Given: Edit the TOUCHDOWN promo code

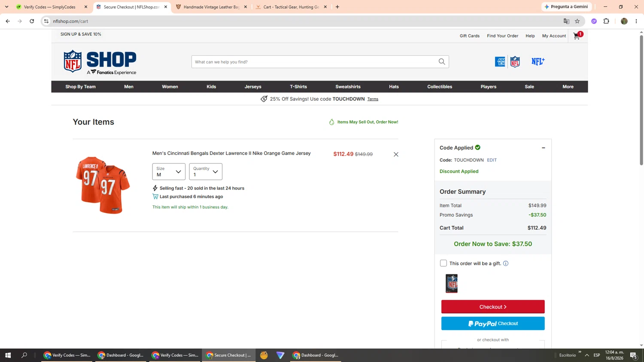Looking at the screenshot, I should coord(492,160).
